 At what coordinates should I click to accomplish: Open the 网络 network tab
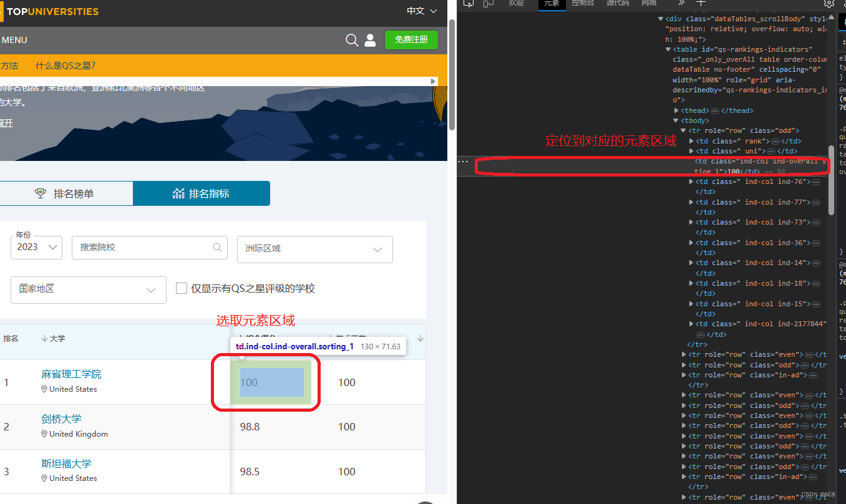coord(649,3)
